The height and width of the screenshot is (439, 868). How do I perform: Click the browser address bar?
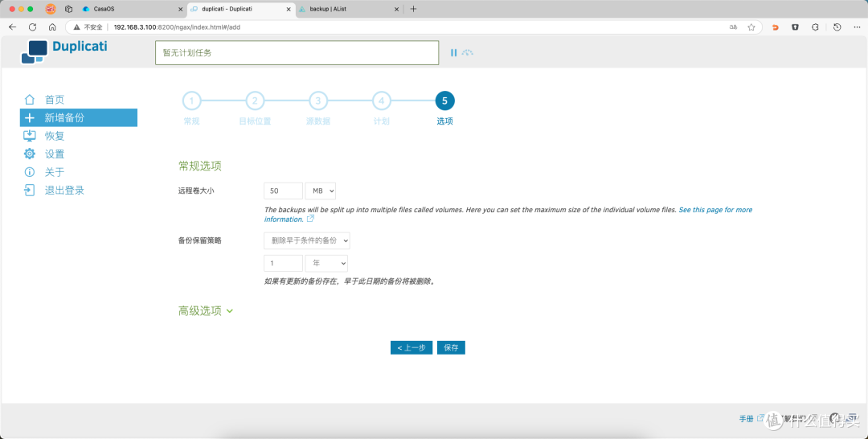click(x=414, y=27)
